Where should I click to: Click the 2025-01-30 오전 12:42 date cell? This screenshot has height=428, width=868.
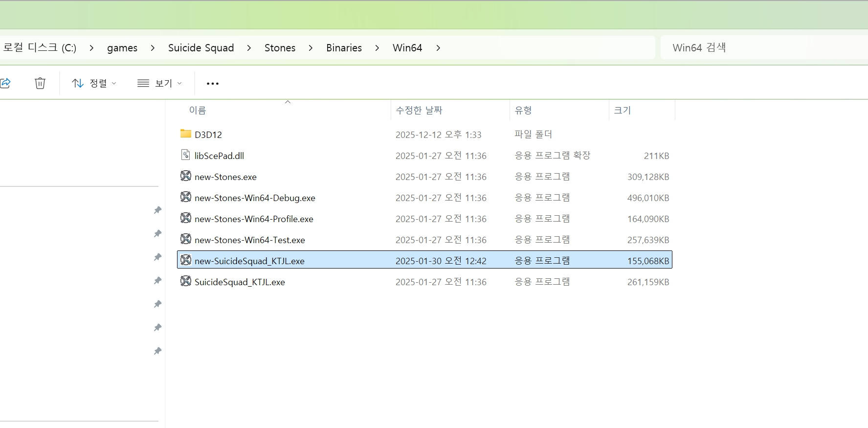click(441, 261)
